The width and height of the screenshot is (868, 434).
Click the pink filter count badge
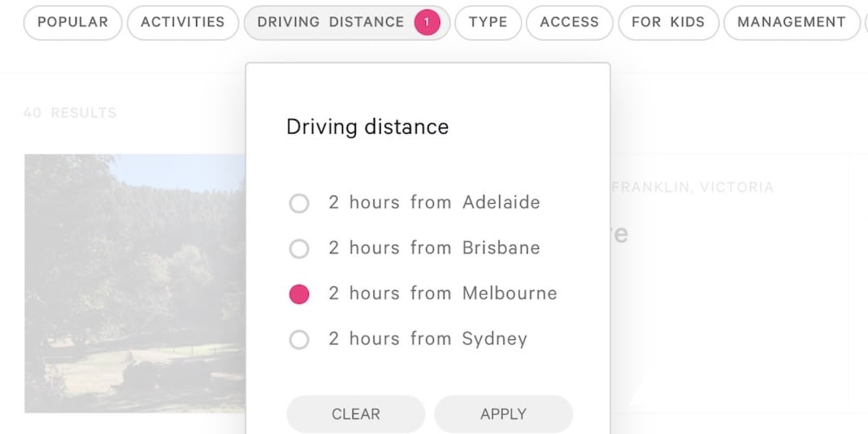click(x=427, y=22)
